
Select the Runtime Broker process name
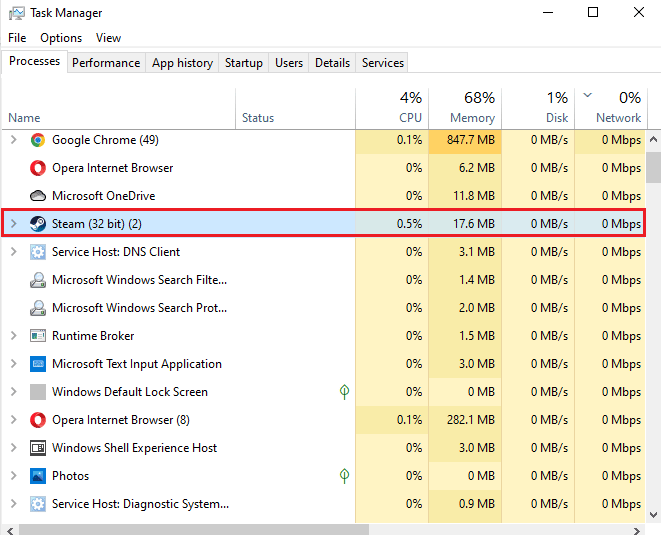tap(93, 336)
